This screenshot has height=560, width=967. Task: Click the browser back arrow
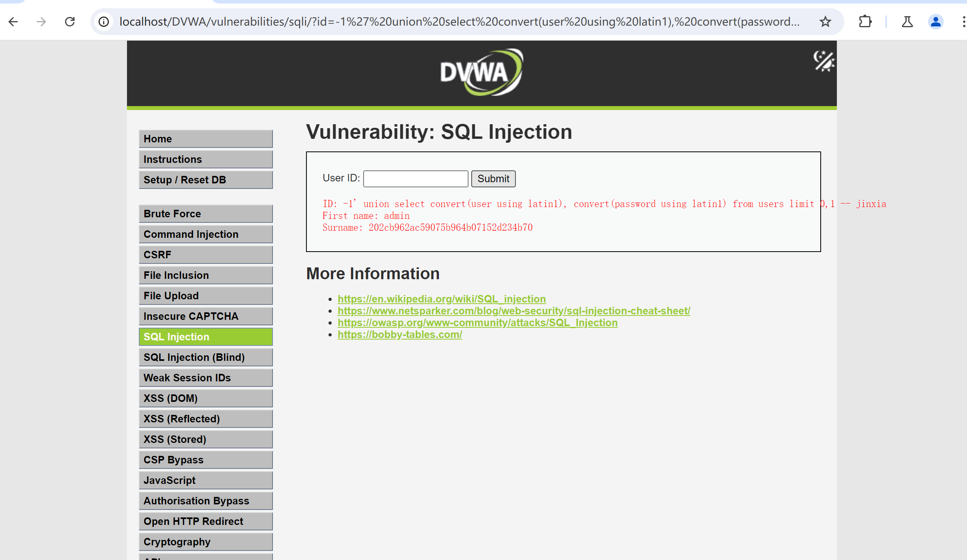13,22
